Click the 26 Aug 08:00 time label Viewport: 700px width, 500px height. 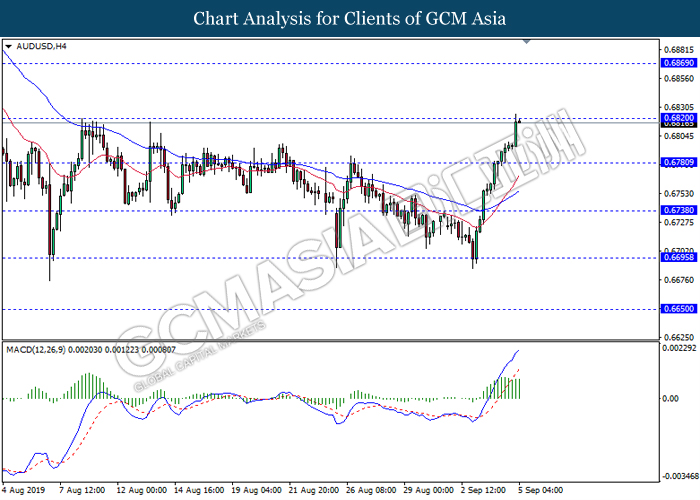[371, 490]
